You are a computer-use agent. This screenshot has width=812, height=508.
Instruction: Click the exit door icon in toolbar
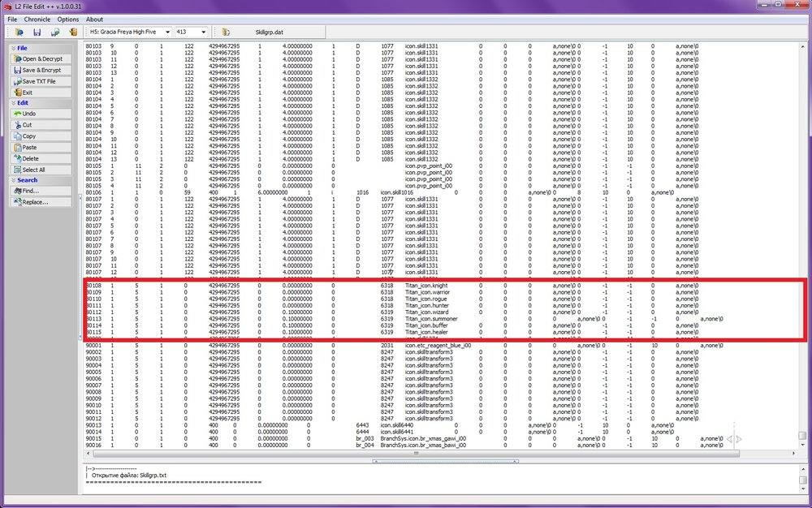(x=73, y=32)
